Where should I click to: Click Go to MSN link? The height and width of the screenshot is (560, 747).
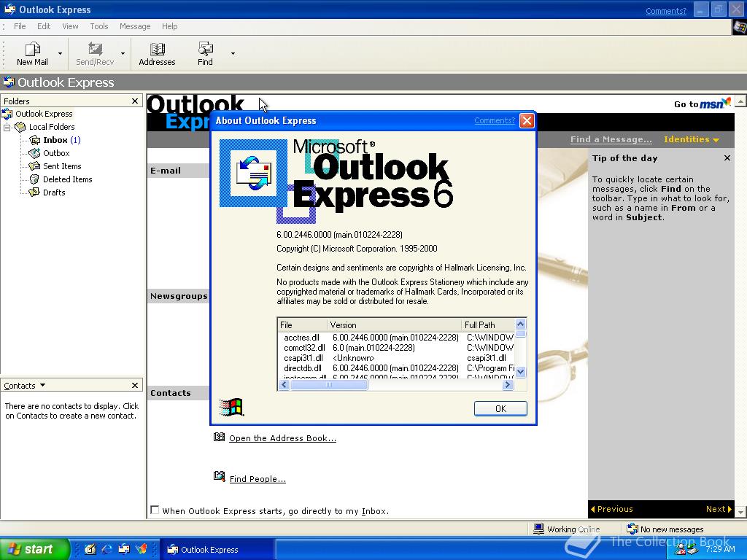point(703,104)
